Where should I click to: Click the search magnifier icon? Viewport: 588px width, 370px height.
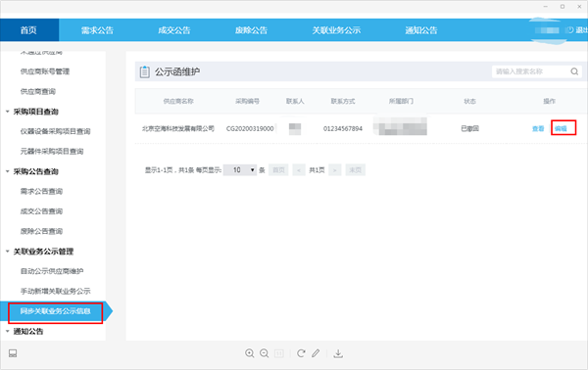click(574, 71)
